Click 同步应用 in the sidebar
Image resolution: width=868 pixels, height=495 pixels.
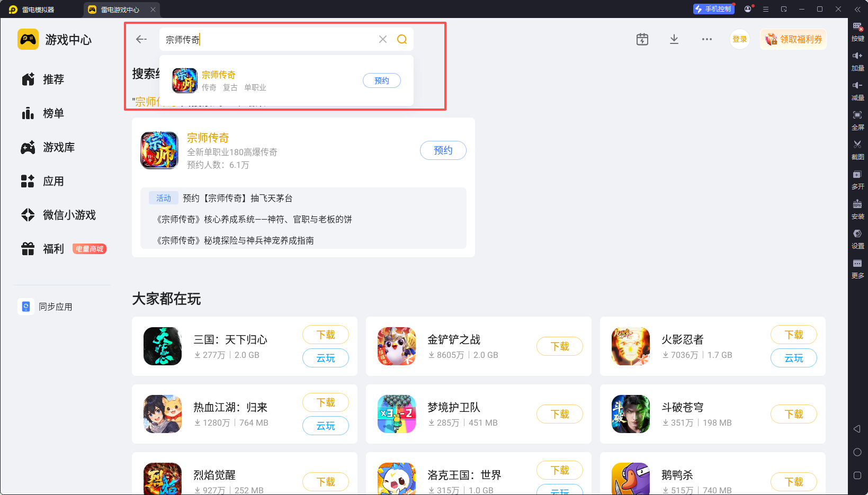[x=46, y=307]
